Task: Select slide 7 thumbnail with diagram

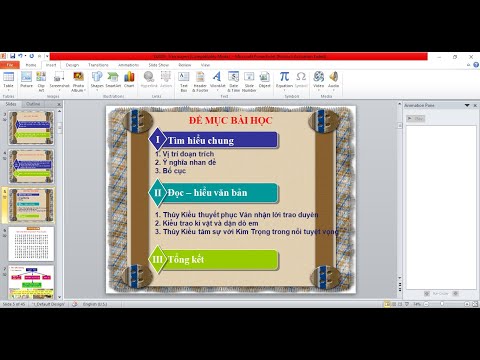Action: point(31,282)
